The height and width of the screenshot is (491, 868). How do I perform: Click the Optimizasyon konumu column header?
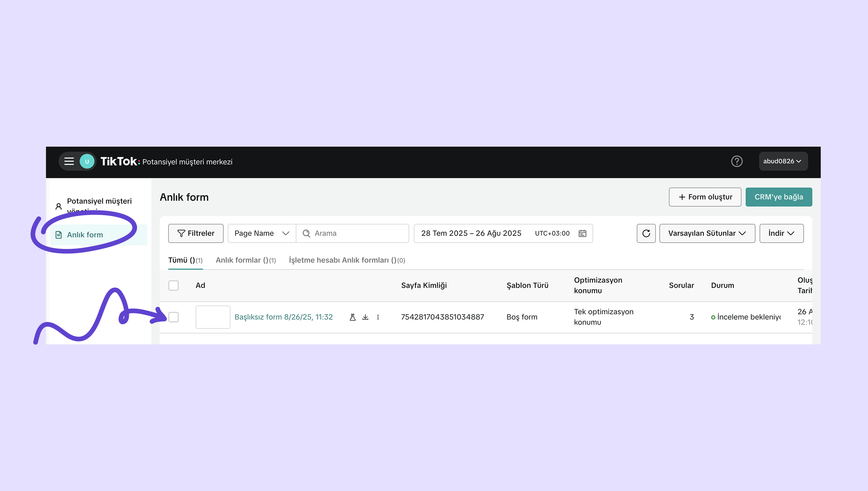point(598,285)
